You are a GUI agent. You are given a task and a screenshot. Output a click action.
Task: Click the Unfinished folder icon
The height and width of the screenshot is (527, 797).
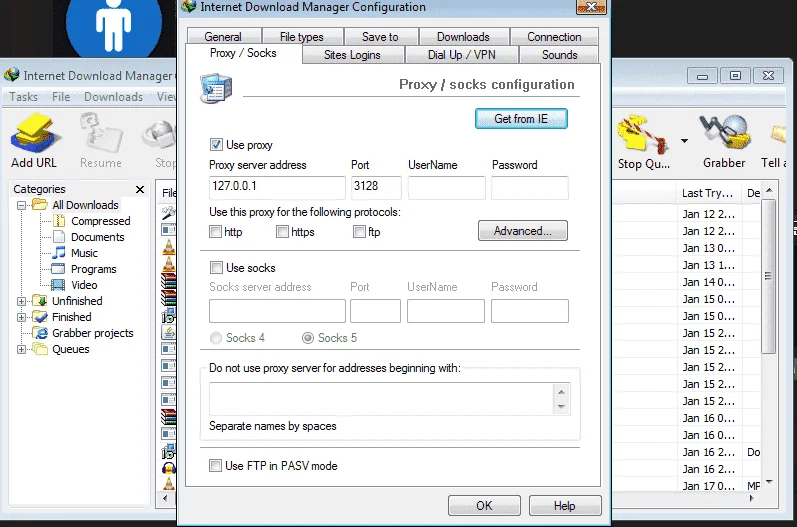click(x=40, y=301)
